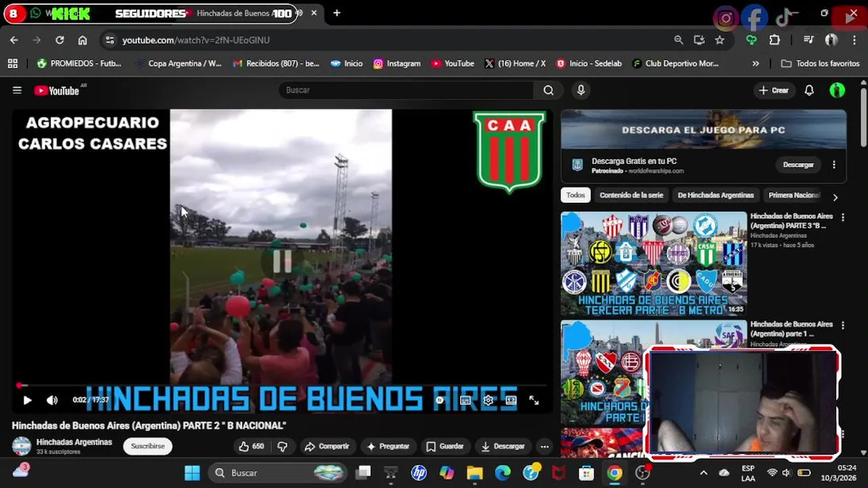Go to YouTube home via logo
Image resolution: width=868 pixels, height=488 pixels.
(58, 90)
